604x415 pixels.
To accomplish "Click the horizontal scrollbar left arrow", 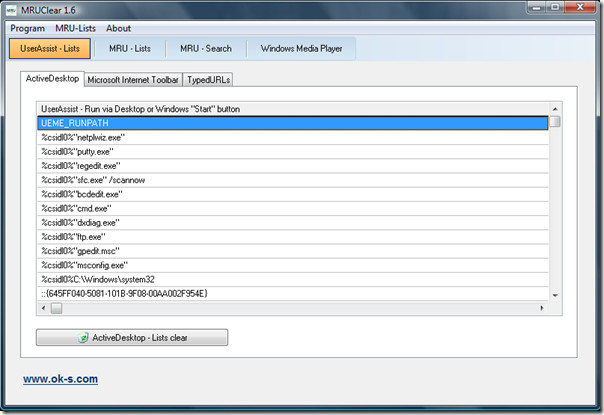I will [43, 308].
